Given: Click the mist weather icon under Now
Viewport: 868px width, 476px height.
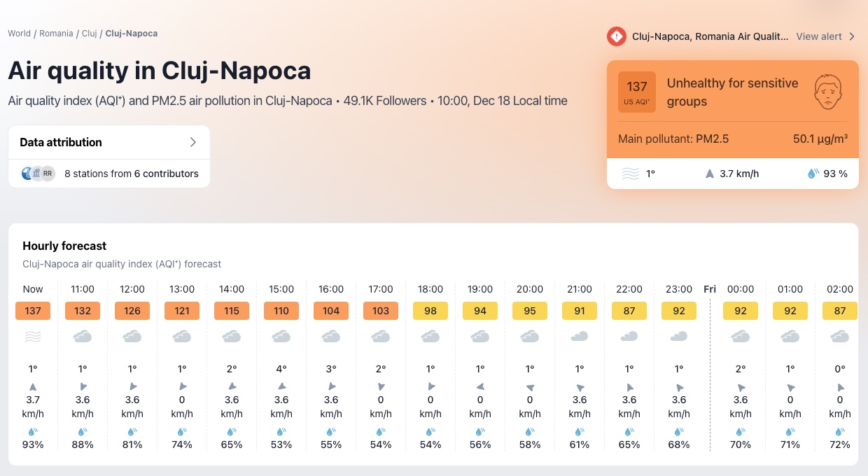Looking at the screenshot, I should click(x=33, y=337).
